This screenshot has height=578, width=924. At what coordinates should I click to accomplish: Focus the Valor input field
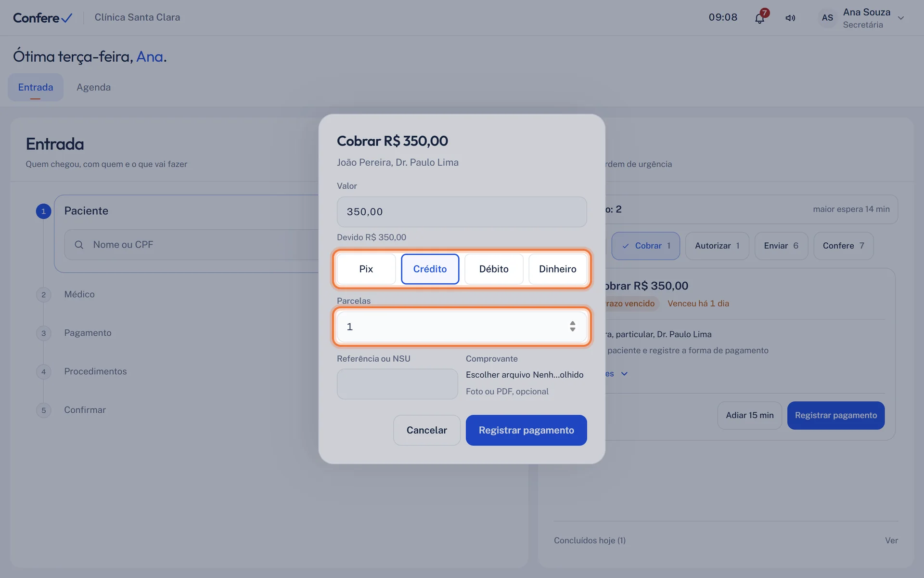pos(462,212)
